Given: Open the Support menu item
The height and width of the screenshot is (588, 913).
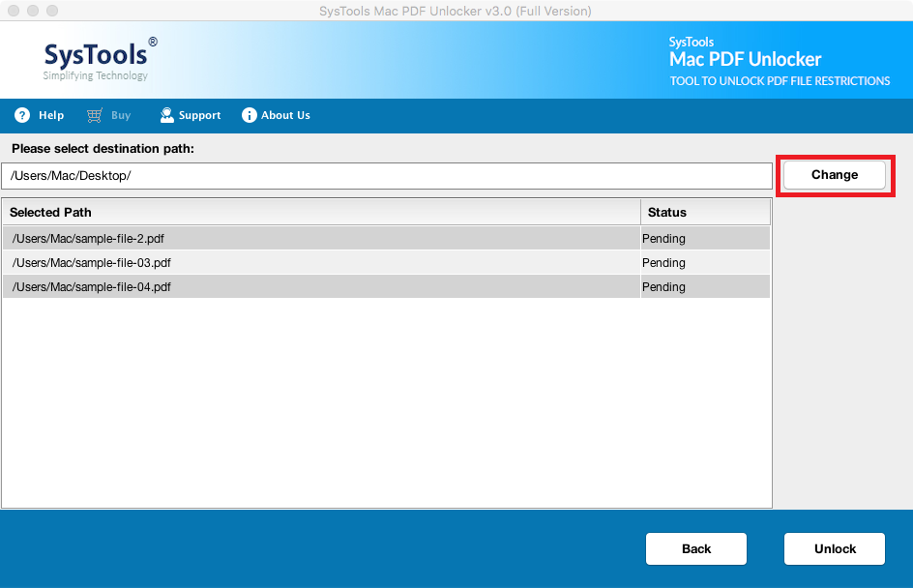Looking at the screenshot, I should tap(190, 115).
